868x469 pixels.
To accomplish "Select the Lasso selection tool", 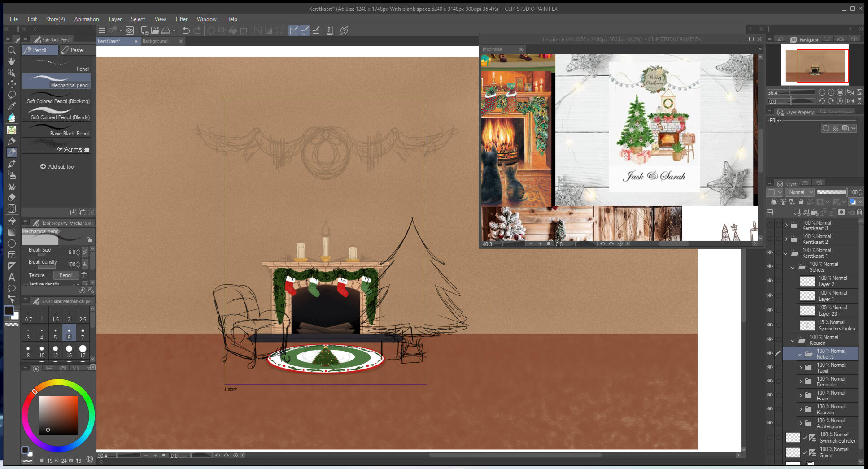I will [12, 95].
